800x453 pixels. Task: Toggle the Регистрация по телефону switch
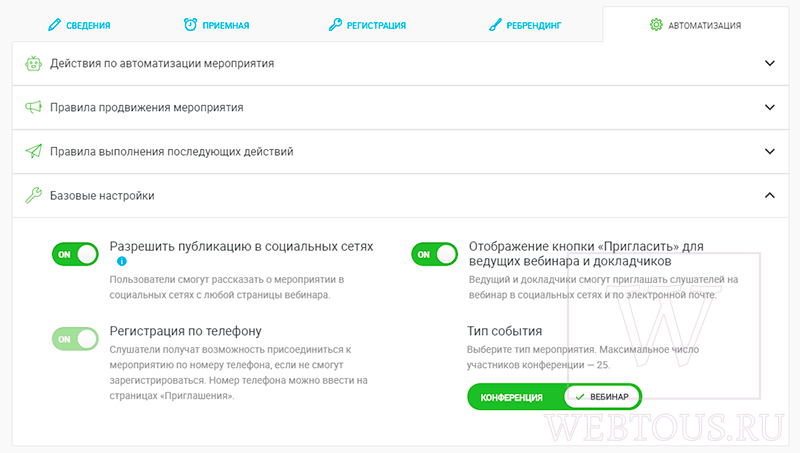pyautogui.click(x=75, y=339)
